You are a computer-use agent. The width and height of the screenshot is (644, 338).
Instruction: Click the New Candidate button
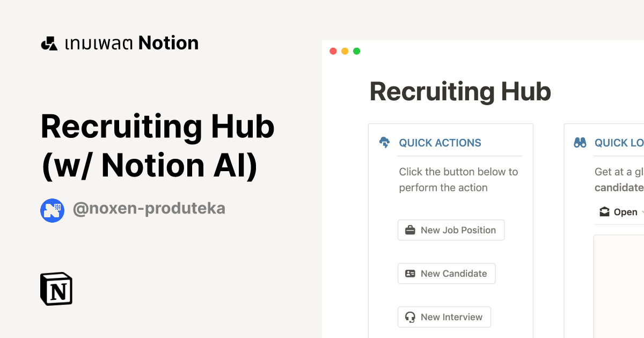point(447,273)
